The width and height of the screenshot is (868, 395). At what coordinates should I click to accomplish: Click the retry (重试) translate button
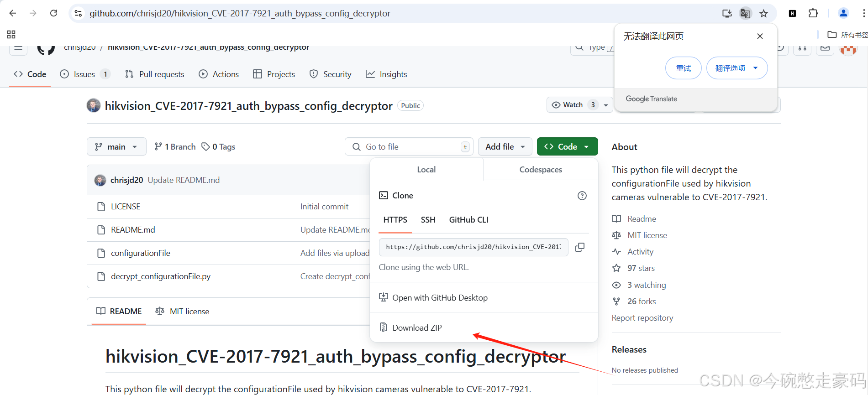[684, 68]
